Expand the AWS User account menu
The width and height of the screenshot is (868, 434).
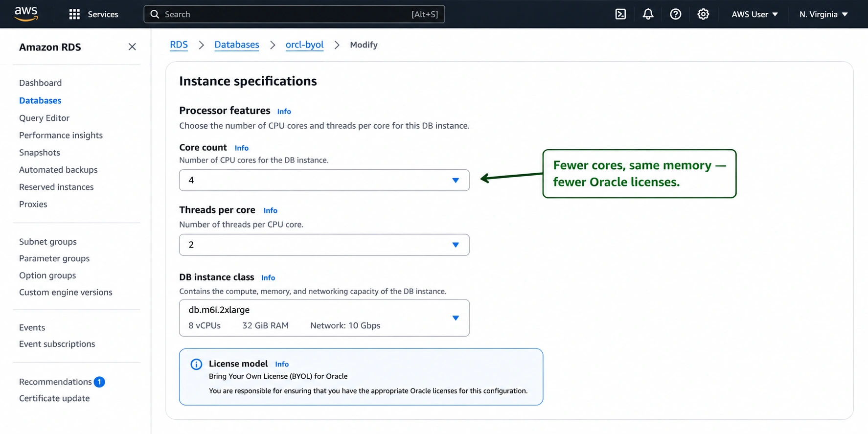click(754, 14)
